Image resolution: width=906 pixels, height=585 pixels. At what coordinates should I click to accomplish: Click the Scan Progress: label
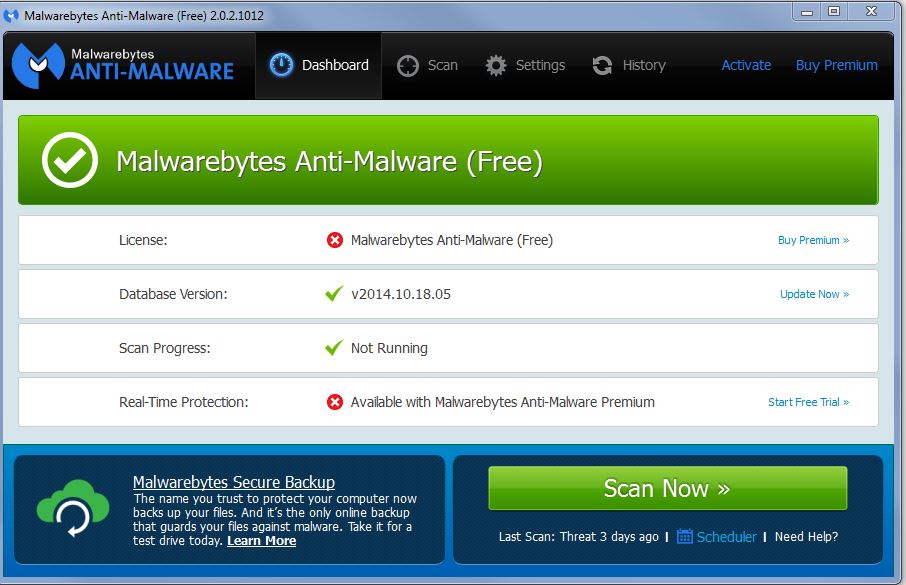pos(165,348)
